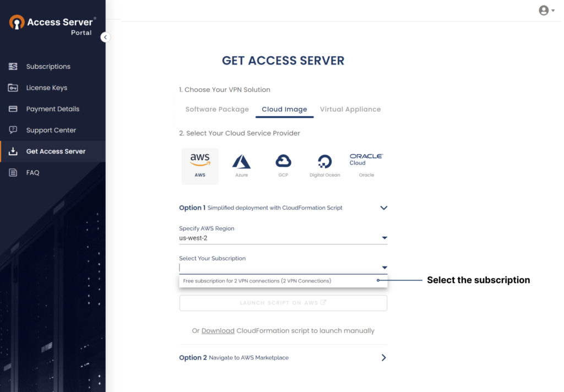Click the Access Server Portal logo

[52, 25]
